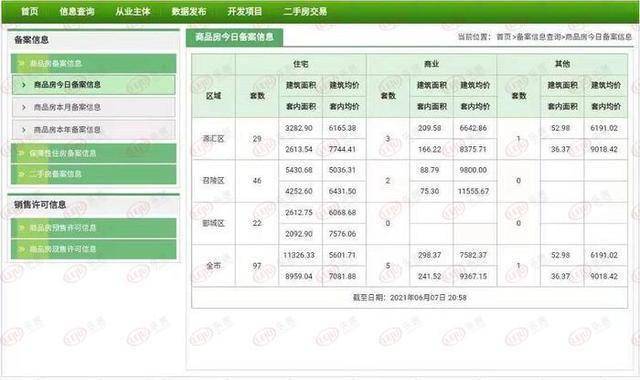Click the citywide residential count 97
The height and width of the screenshot is (380, 640).
point(257,266)
